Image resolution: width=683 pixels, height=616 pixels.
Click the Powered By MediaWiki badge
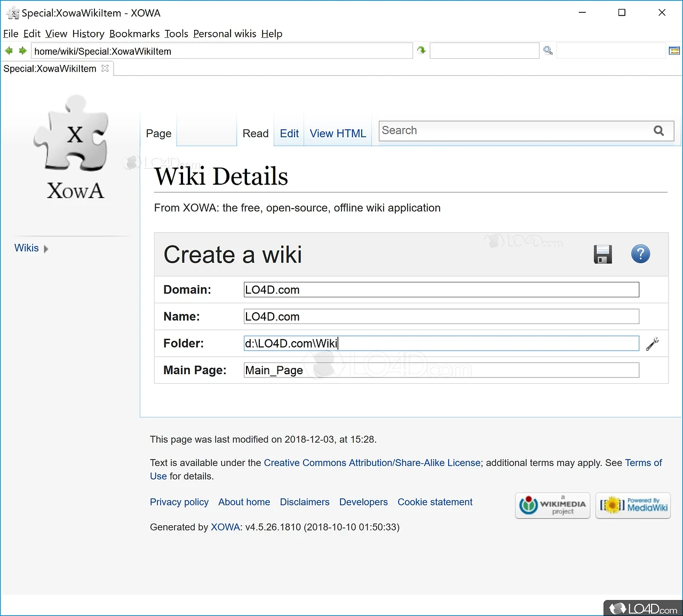(x=633, y=506)
